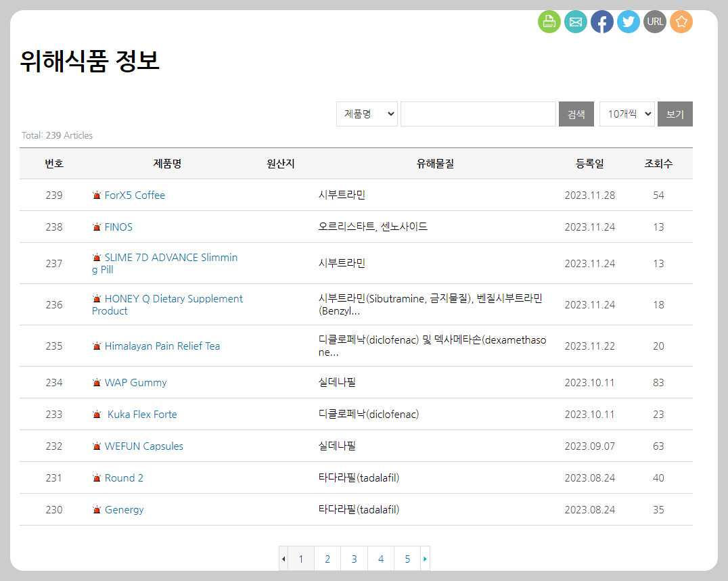Share the page with the Twitter icon
728x581 pixels.
pyautogui.click(x=629, y=22)
